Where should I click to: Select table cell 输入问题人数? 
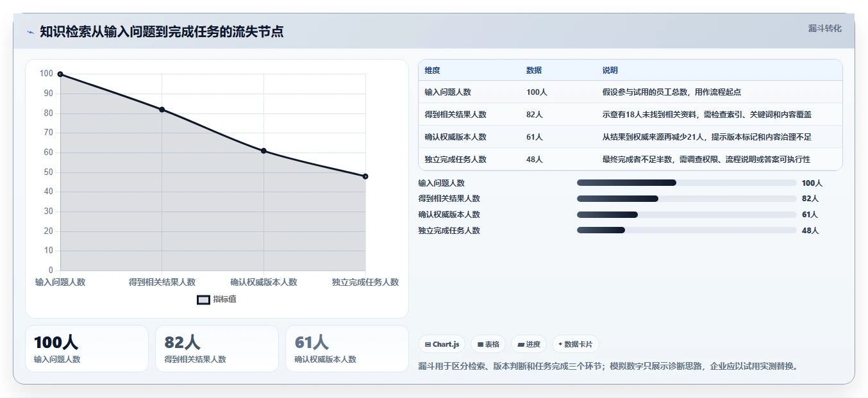[447, 92]
